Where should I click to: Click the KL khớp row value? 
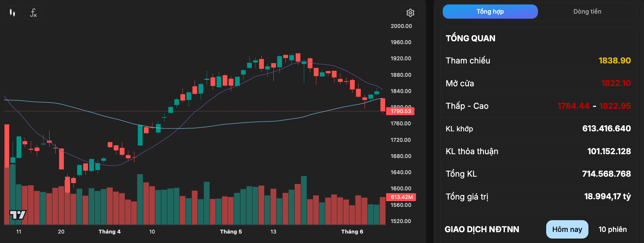606,128
